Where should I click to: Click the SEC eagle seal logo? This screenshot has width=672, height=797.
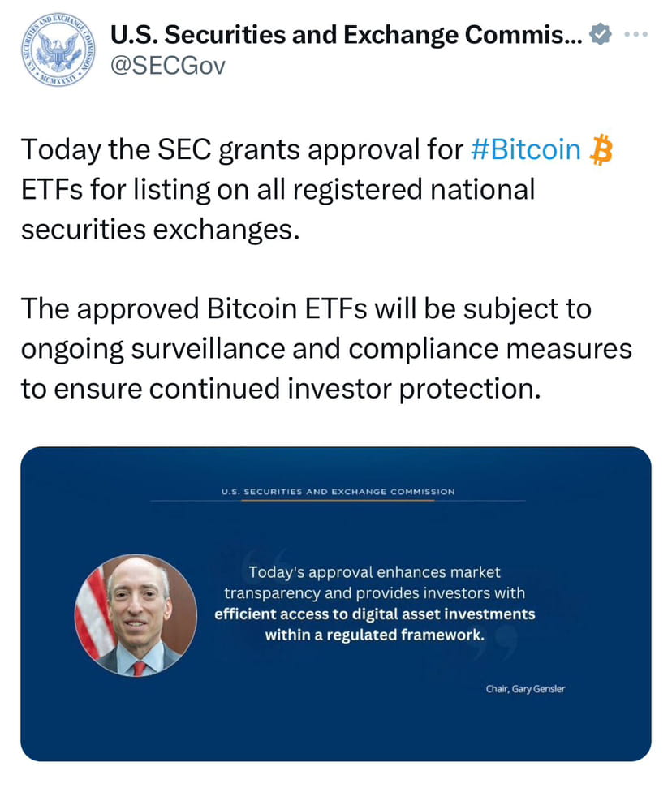(54, 49)
